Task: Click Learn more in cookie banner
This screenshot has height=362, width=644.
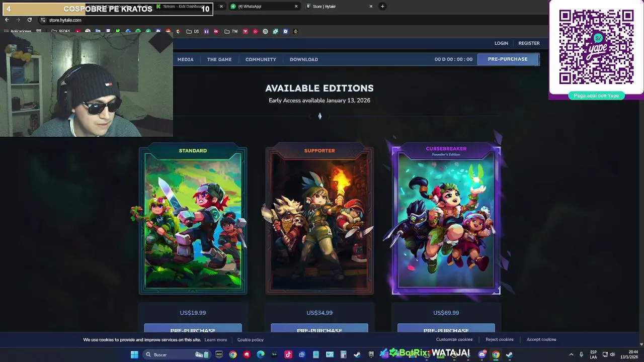Action: (215, 340)
